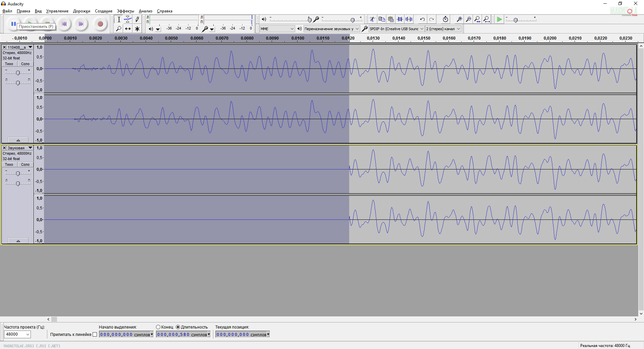Click the Redo arrow icon
The image size is (644, 349).
431,19
